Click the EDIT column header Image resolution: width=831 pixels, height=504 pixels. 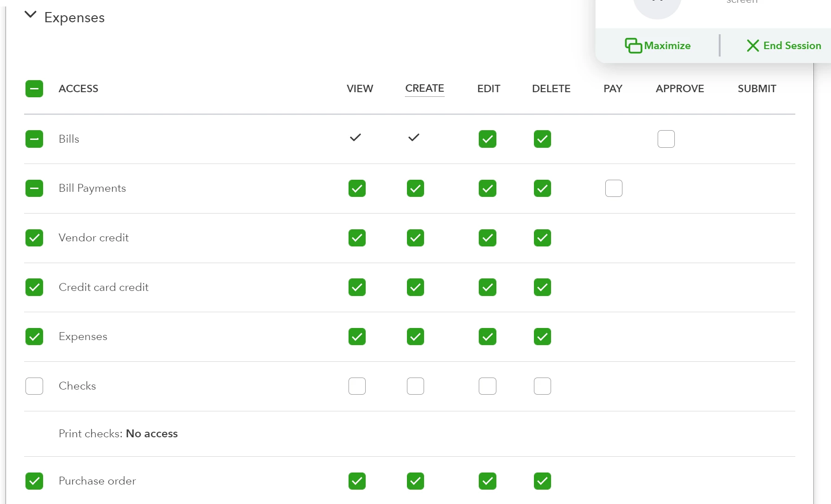488,88
